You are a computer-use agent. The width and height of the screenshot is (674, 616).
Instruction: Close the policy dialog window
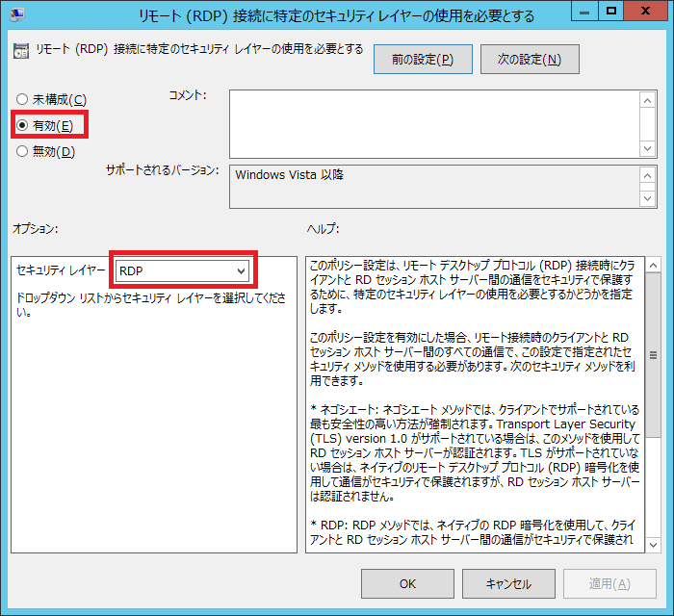(x=645, y=12)
